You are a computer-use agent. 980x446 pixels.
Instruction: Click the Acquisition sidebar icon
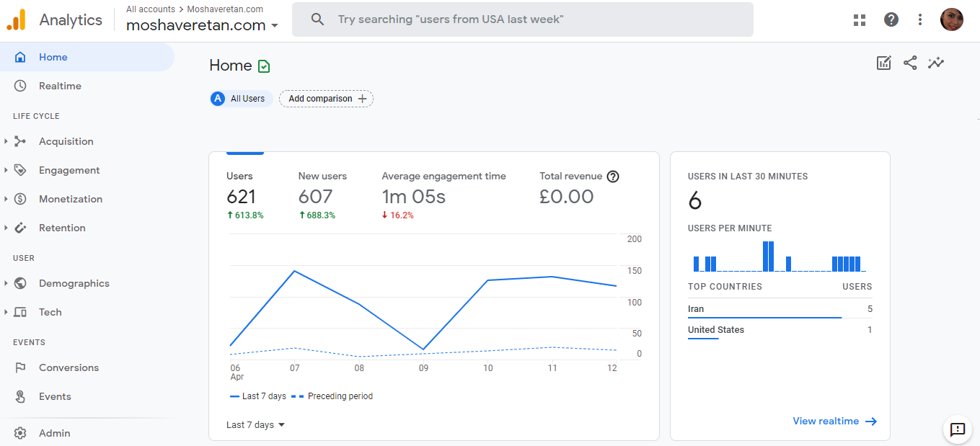[20, 141]
